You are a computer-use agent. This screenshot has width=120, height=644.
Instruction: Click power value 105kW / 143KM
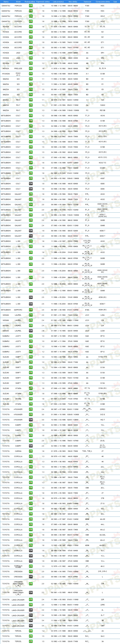pos(73,415)
